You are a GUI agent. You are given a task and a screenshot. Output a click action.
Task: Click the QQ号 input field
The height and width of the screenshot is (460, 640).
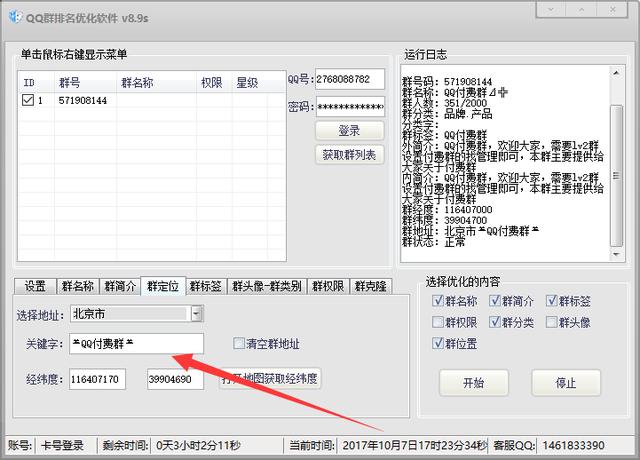tap(350, 79)
